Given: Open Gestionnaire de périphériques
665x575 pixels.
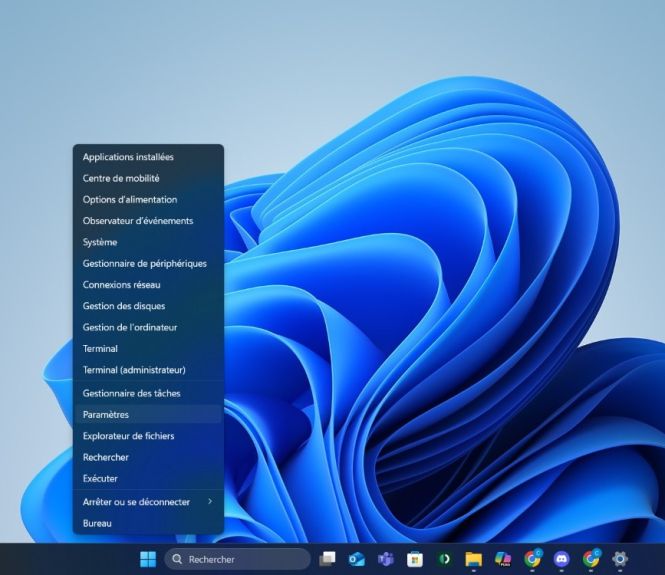Looking at the screenshot, I should click(148, 263).
